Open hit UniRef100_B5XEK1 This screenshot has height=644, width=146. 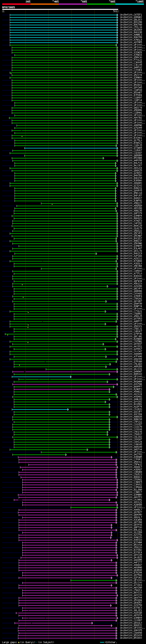[131, 85]
